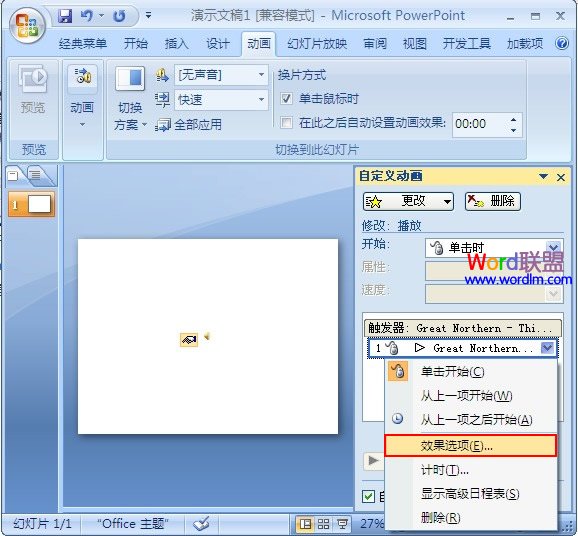Switch to the 经典菜单 tab
578x536 pixels.
pyautogui.click(x=83, y=44)
